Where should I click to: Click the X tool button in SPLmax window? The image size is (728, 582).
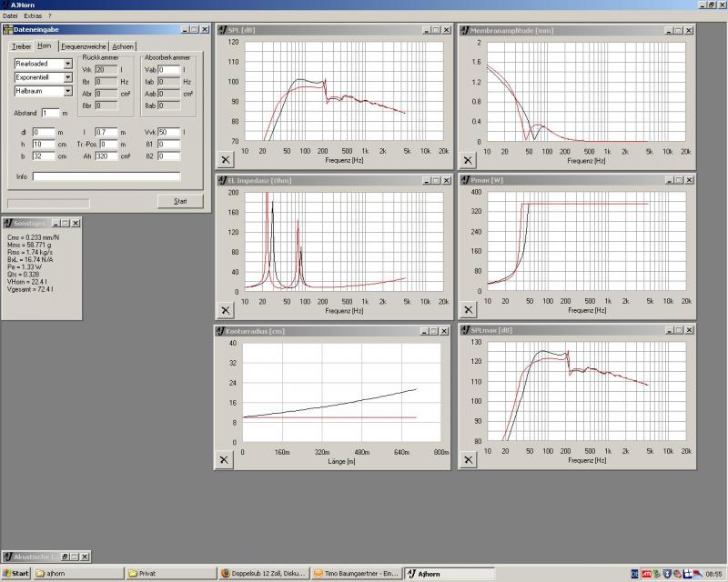(469, 460)
